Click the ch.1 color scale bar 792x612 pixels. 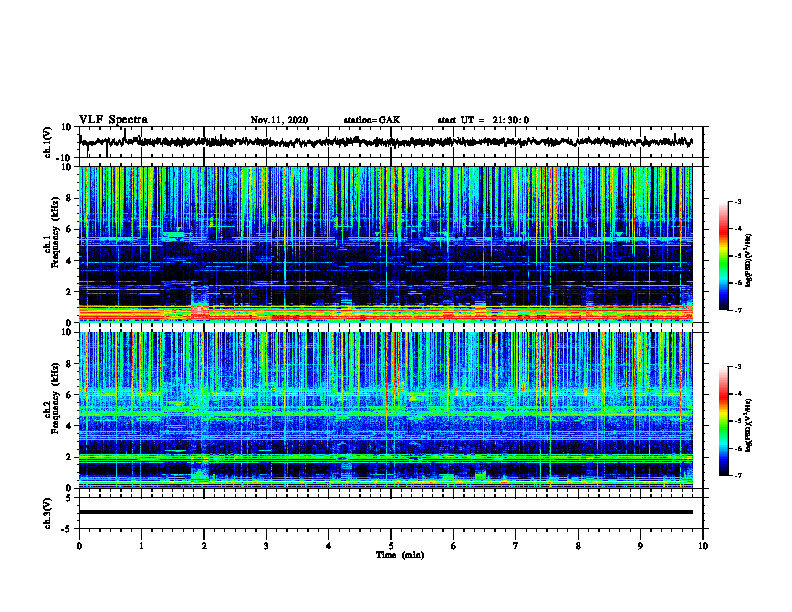pos(723,256)
